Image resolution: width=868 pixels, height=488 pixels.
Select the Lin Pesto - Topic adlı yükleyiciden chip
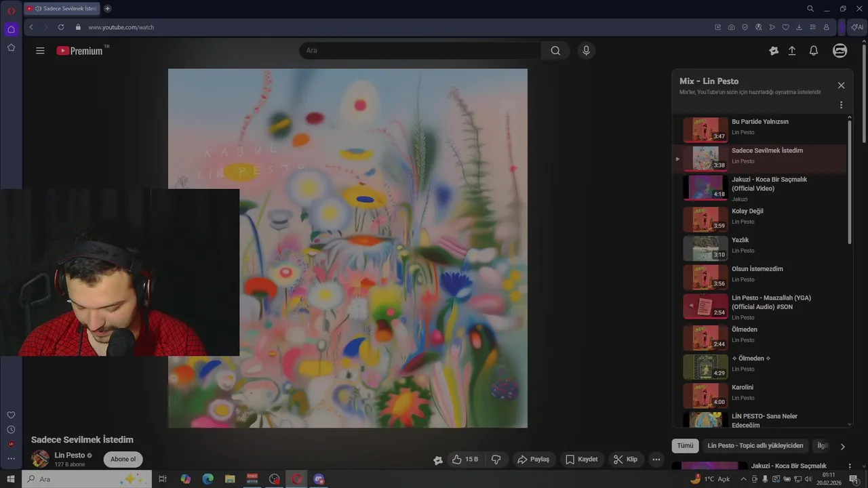755,446
